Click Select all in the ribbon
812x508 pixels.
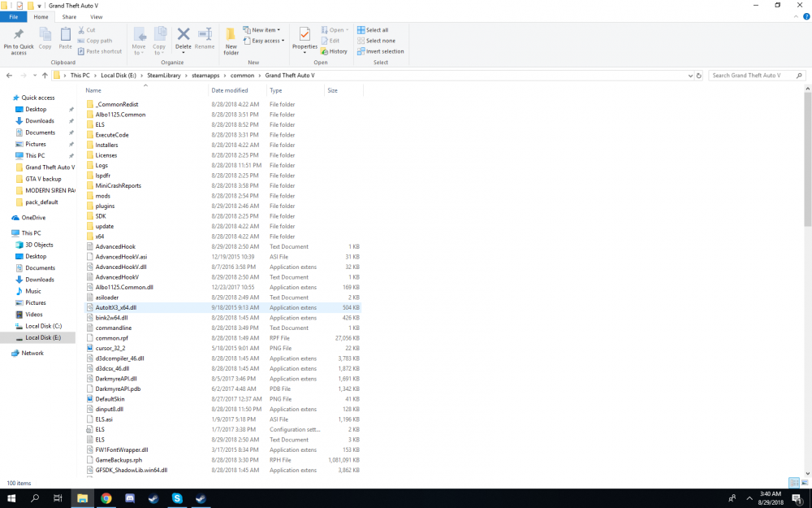click(x=376, y=30)
